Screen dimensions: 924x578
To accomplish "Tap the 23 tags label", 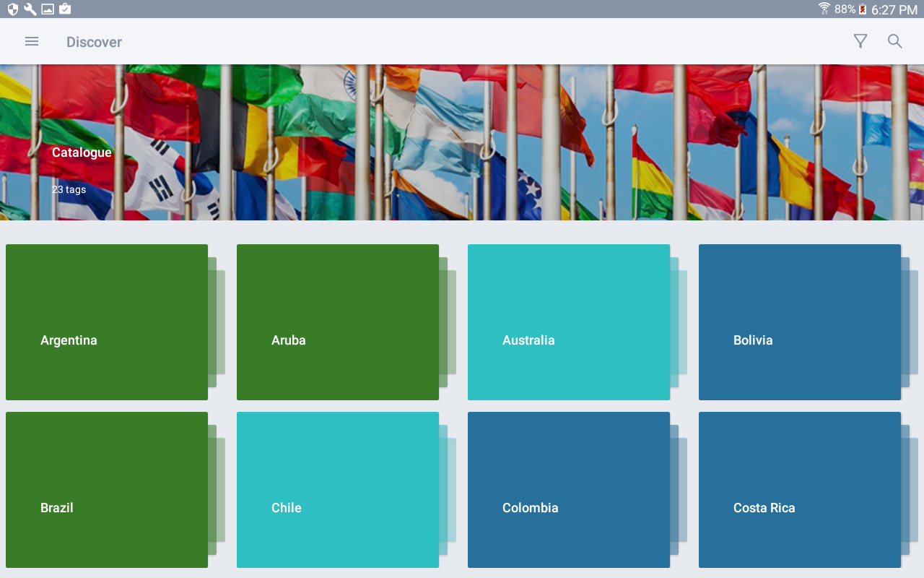I will tap(69, 189).
